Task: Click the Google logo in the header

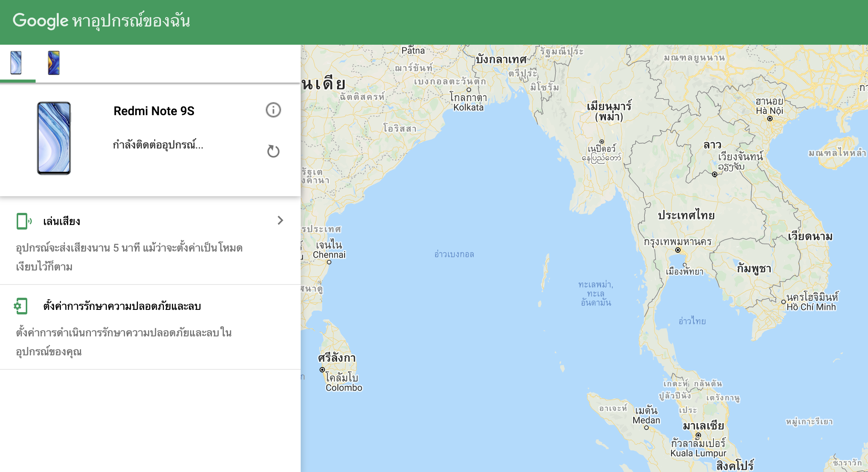Action: click(41, 20)
